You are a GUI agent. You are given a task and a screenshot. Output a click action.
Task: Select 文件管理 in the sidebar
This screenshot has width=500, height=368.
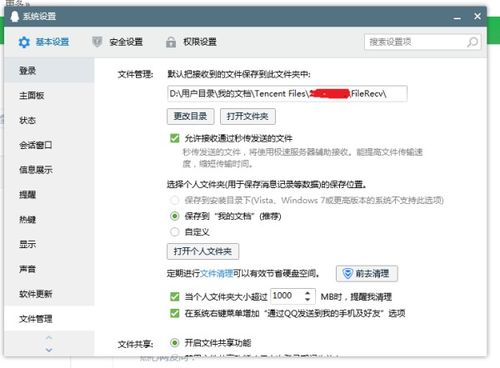click(49, 319)
